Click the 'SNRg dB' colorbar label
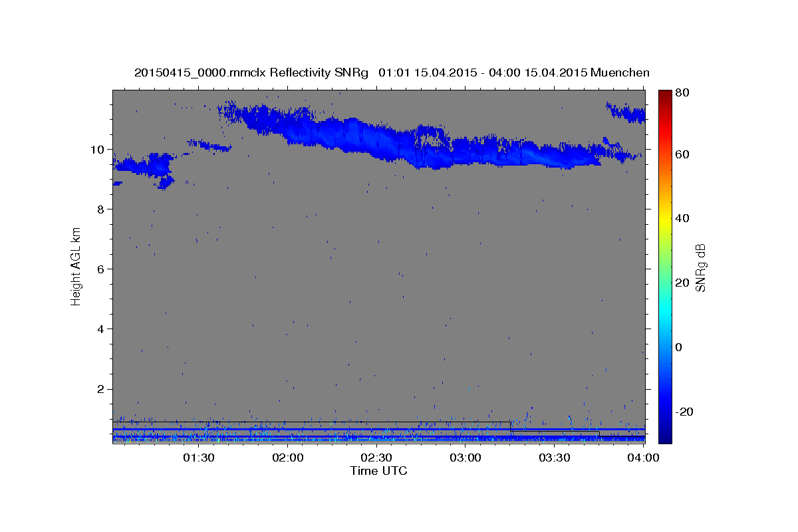The width and height of the screenshot is (798, 532). pos(700,267)
